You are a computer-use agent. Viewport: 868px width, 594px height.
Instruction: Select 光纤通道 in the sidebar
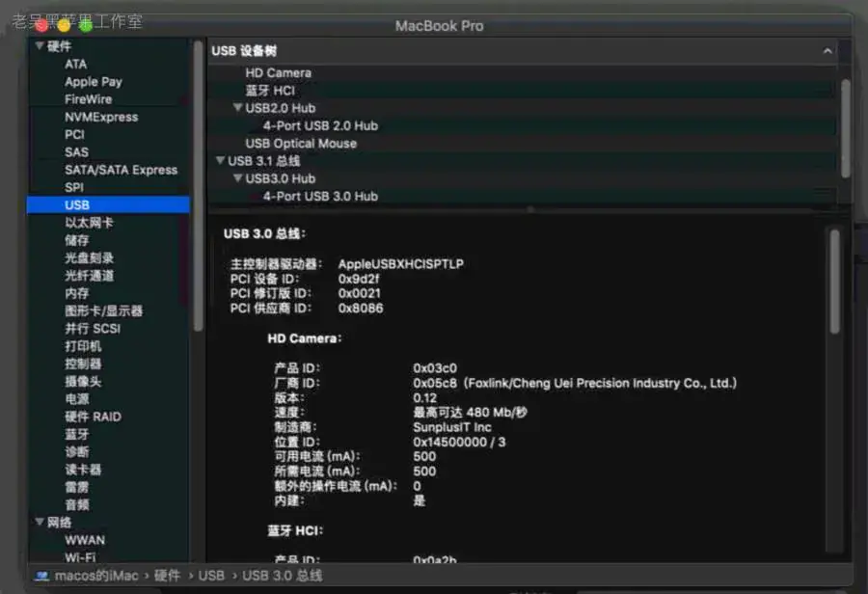click(x=89, y=276)
